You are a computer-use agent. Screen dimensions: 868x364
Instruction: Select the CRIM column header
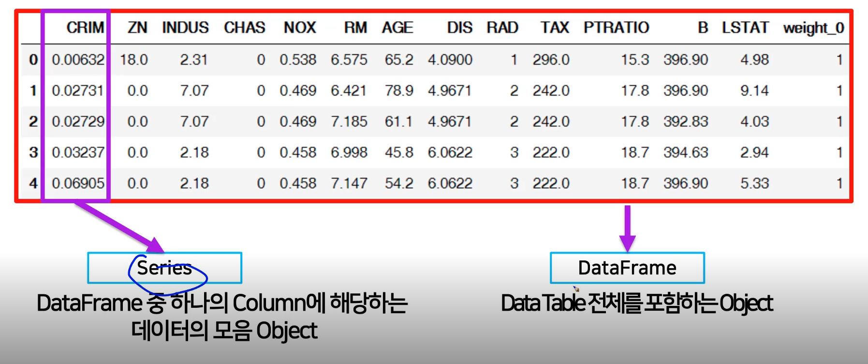(x=85, y=28)
